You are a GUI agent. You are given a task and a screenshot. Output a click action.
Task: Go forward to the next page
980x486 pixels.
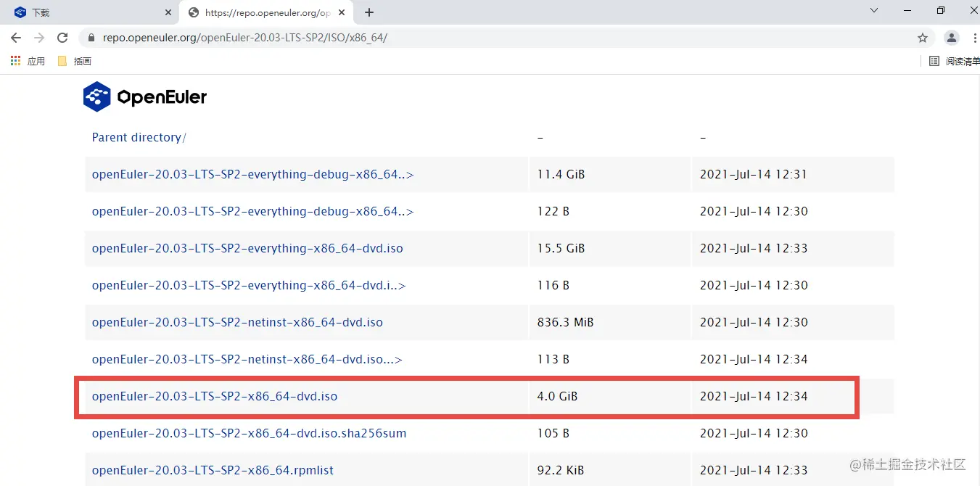pos(39,38)
